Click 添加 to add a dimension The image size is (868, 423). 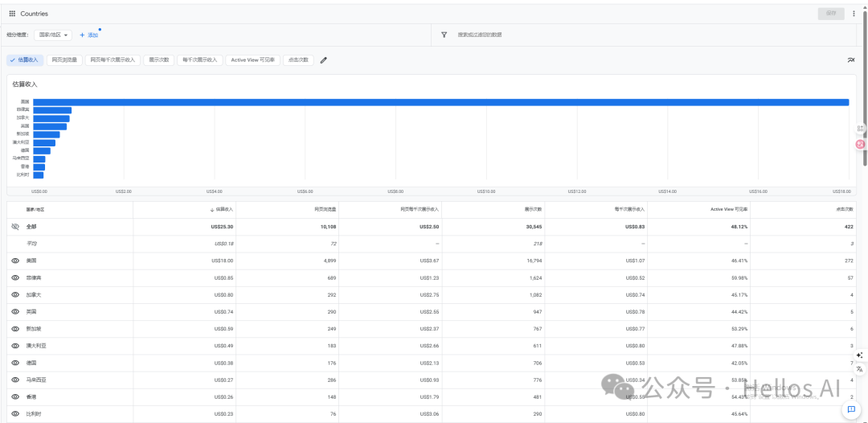coord(88,35)
